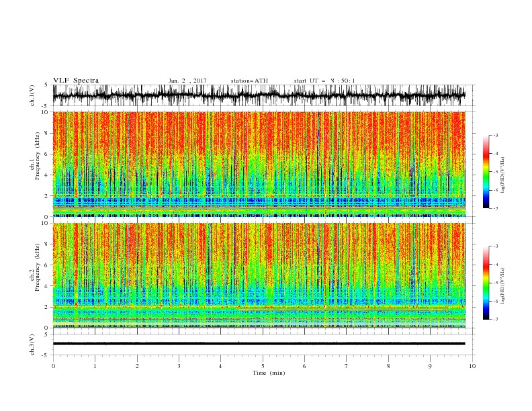Click the "-5" tick on the ch.3(V) axis
Image resolution: width=532 pixels, height=411 pixels.
46,355
